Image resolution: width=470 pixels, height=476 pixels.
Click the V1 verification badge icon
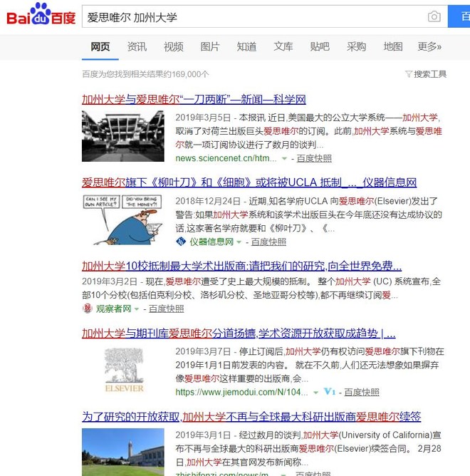click(329, 392)
